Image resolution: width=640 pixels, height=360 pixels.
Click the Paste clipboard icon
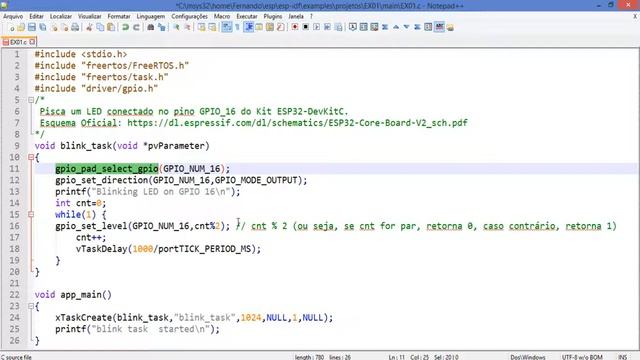[111, 27]
